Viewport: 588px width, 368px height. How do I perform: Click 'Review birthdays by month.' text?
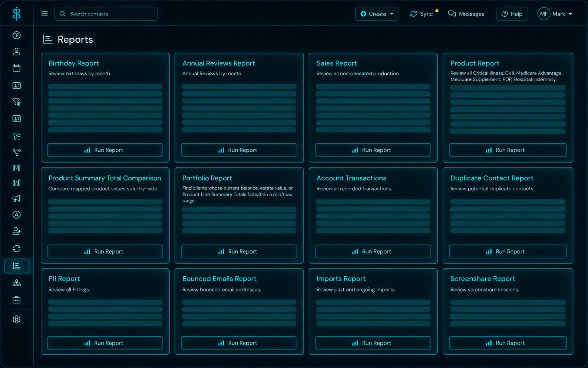click(80, 73)
